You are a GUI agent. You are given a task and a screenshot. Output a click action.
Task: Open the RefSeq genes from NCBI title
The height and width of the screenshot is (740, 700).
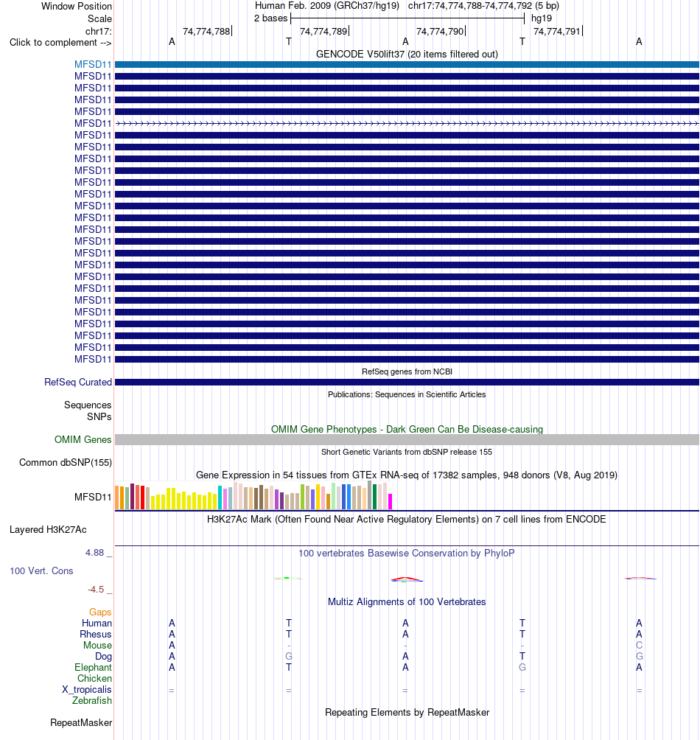click(407, 371)
